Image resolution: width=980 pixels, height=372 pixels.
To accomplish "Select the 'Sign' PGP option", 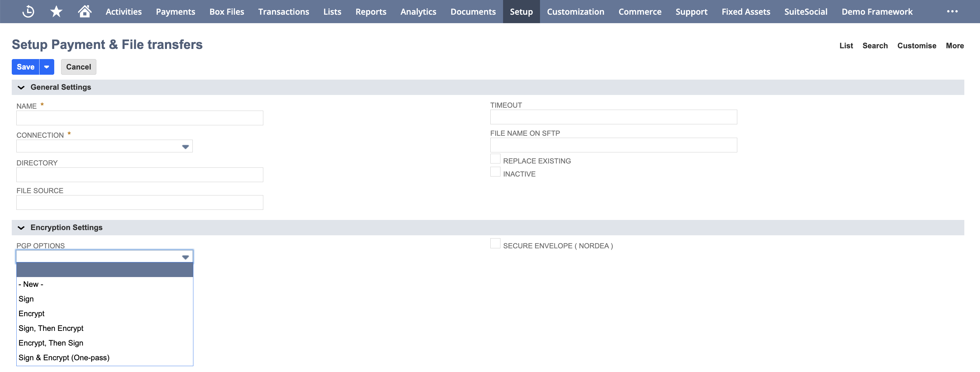I will pos(105,299).
